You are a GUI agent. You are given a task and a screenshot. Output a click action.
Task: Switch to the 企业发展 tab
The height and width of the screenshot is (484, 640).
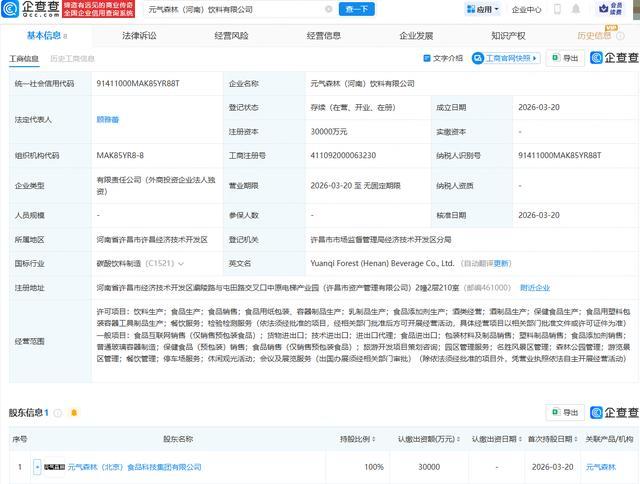(x=416, y=36)
